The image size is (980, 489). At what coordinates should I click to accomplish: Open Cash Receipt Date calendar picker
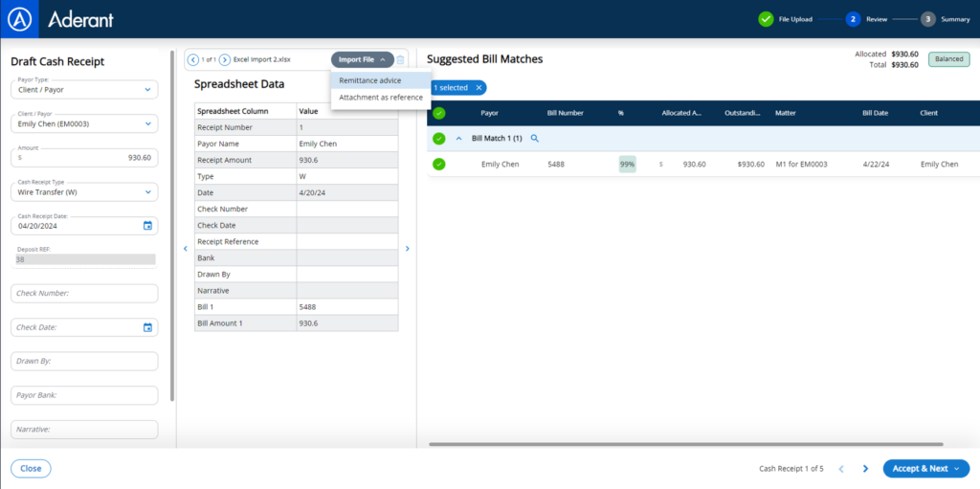coord(147,226)
